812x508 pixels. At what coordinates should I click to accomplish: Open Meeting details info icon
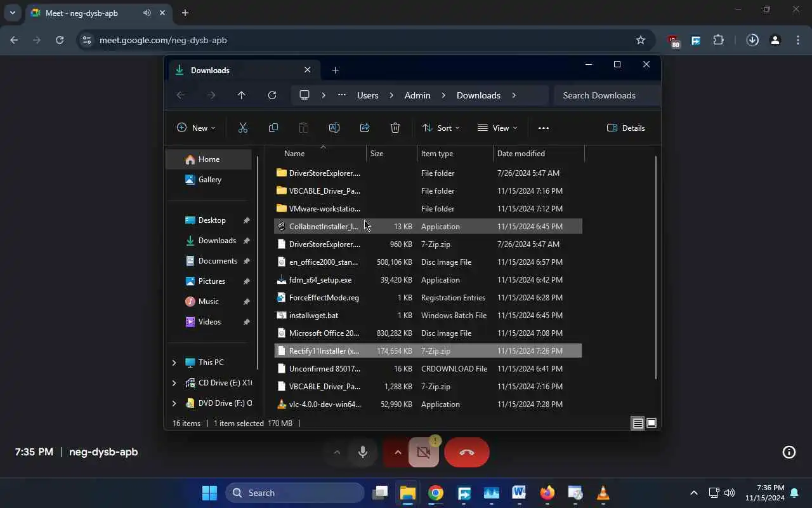pos(789,452)
